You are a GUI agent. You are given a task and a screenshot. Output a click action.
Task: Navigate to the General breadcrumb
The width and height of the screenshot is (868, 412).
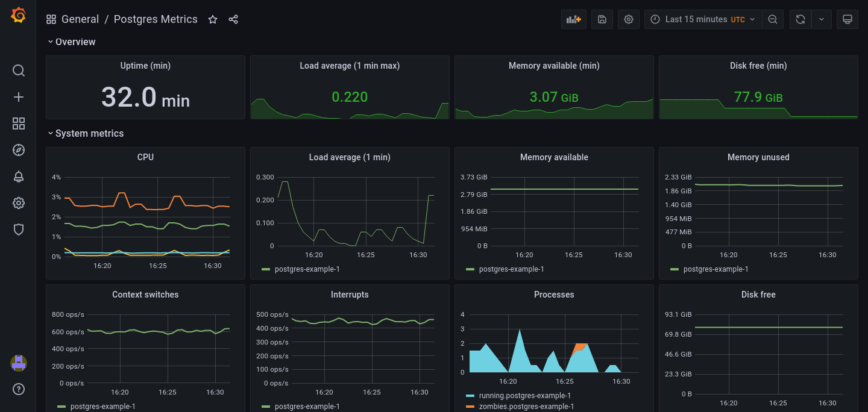point(80,19)
